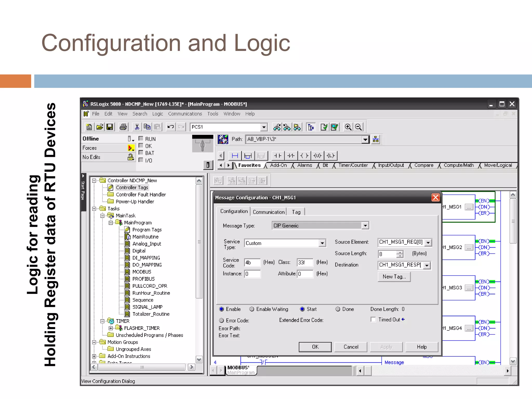The width and height of the screenshot is (532, 399).
Task: Click the Verify Routine checkmark icon
Action: pos(324,127)
